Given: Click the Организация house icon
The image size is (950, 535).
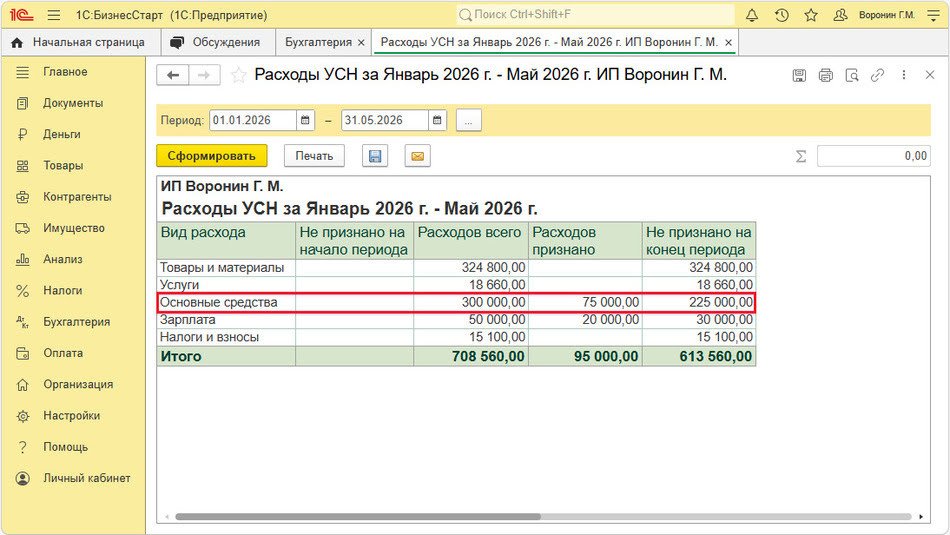Looking at the screenshot, I should click(22, 385).
